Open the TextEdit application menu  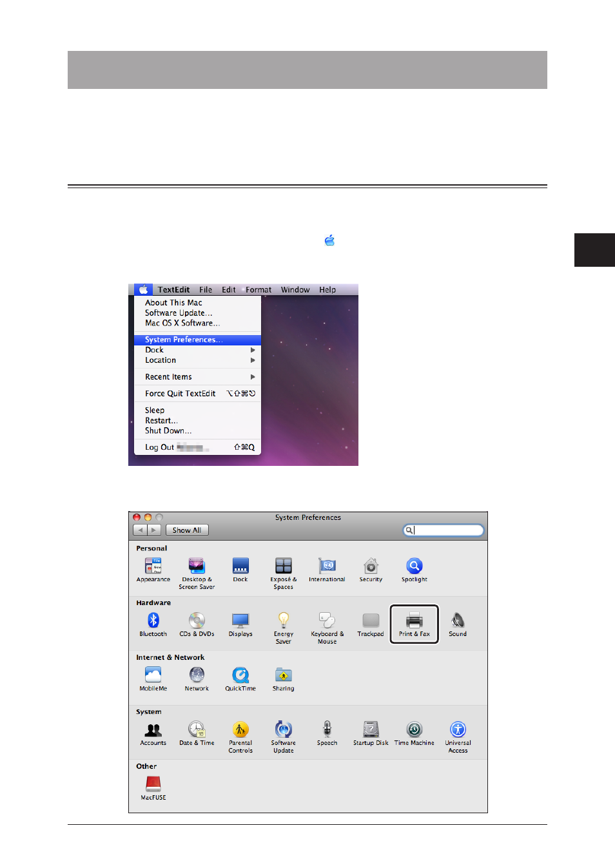(173, 290)
